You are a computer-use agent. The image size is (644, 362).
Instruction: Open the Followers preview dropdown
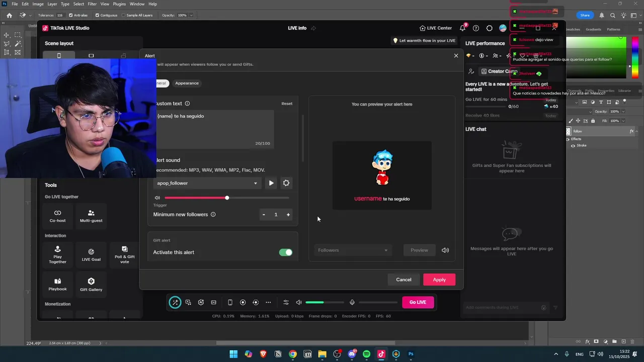[353, 250]
